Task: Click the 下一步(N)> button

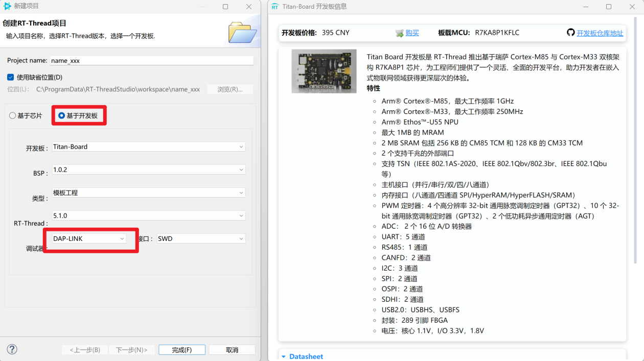Action: pyautogui.click(x=131, y=350)
